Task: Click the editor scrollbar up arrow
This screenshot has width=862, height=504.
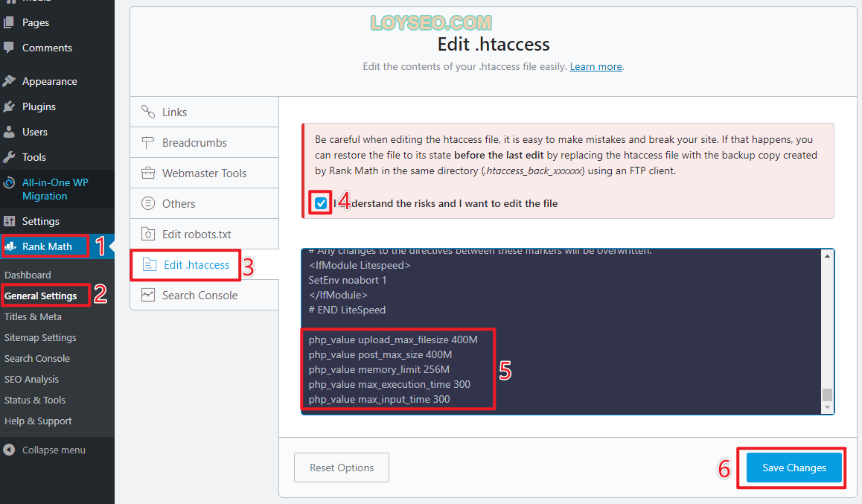Action: point(827,256)
